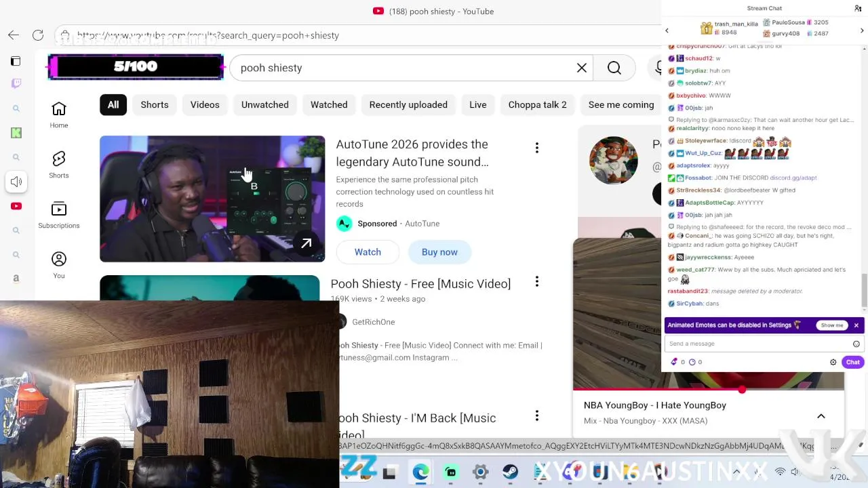Open Twitch chat settings gear
Viewport: 868px width, 488px height.
point(833,362)
